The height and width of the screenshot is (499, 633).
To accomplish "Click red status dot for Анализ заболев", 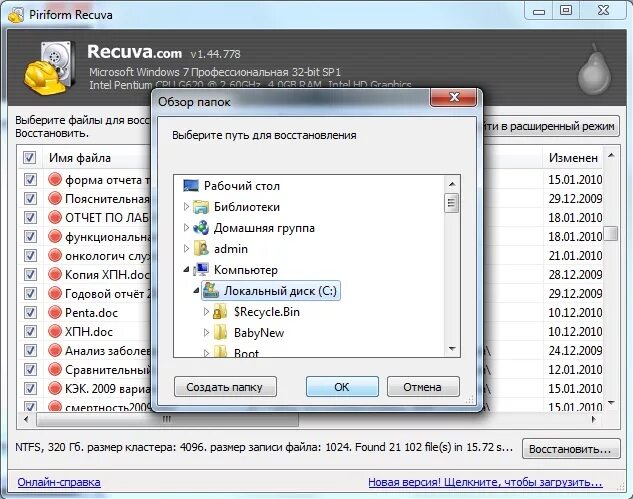I will (54, 350).
